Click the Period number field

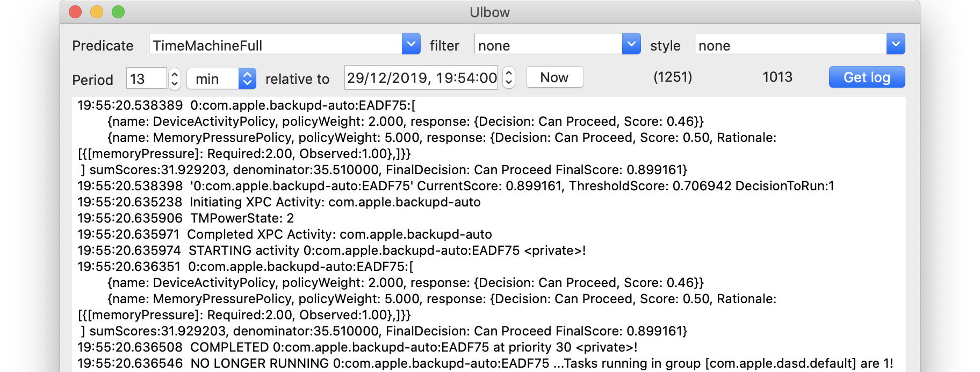(146, 78)
